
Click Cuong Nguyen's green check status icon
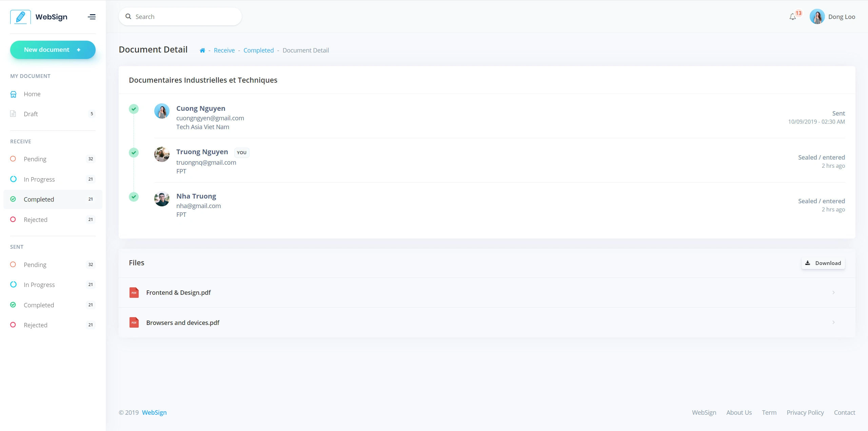click(134, 109)
